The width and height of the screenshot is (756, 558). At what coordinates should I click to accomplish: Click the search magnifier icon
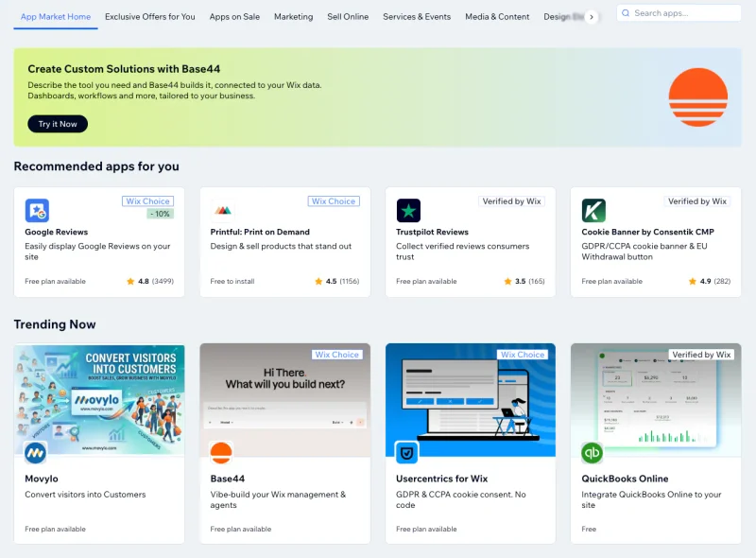[626, 13]
